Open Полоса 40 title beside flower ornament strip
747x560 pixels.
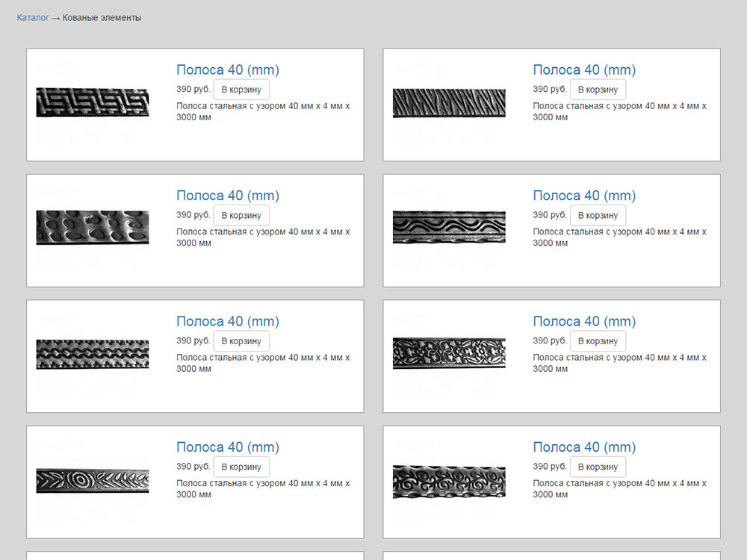(584, 321)
